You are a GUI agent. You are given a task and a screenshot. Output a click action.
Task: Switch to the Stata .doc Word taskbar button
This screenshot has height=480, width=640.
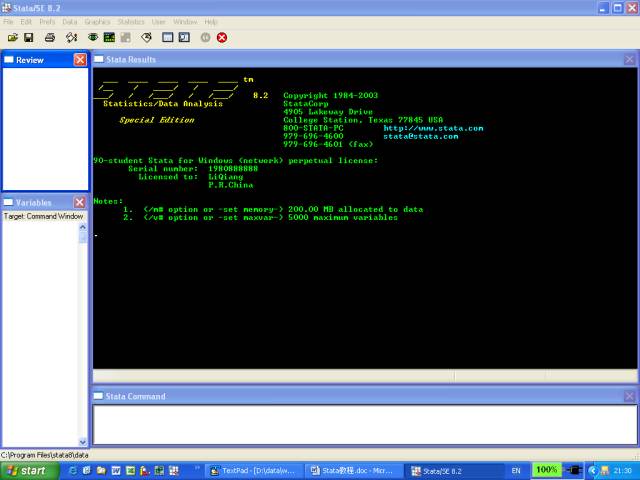click(x=353, y=471)
